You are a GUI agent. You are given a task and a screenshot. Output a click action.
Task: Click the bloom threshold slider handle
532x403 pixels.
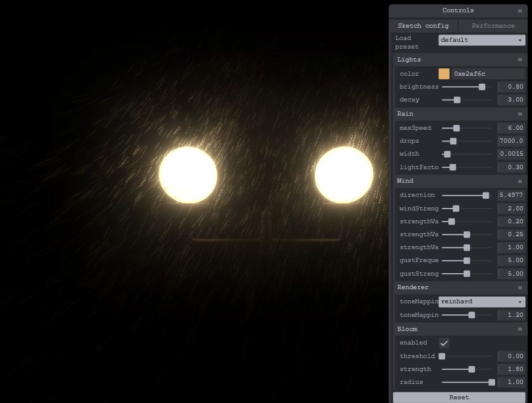pos(442,356)
